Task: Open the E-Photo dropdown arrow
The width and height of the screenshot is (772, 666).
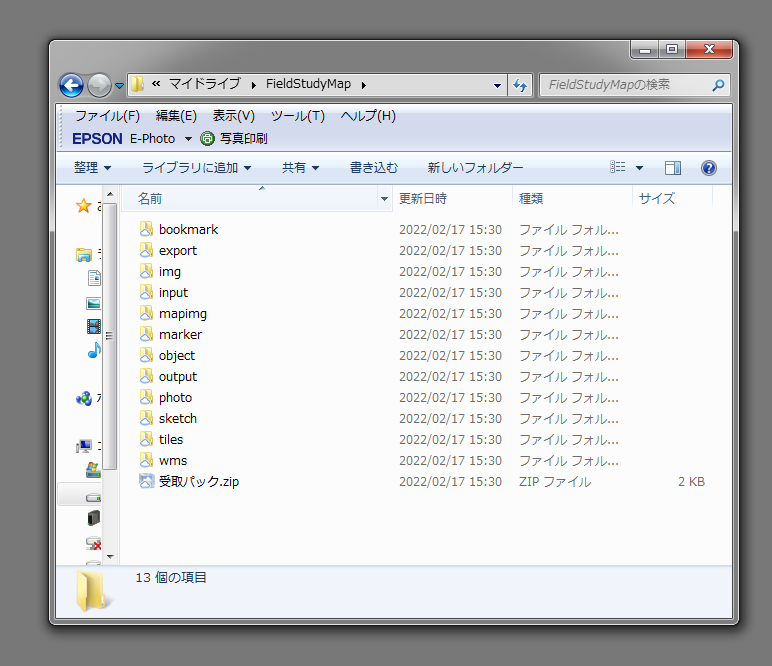Action: coord(188,139)
